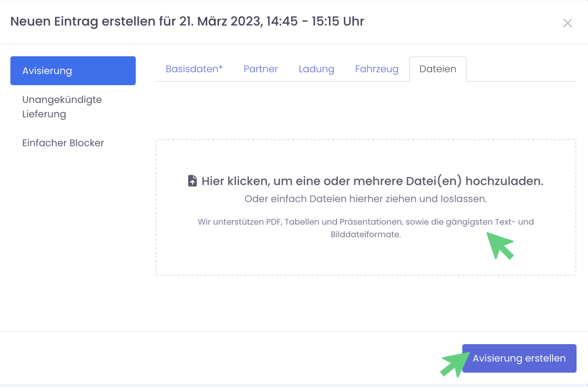588x387 pixels.
Task: Show the Fahrzeug tab
Action: coord(377,69)
